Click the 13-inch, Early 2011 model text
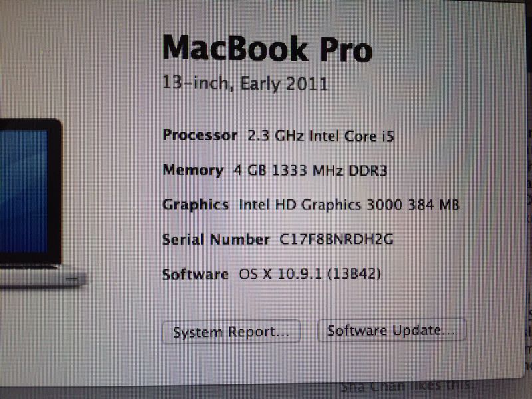 pos(245,84)
